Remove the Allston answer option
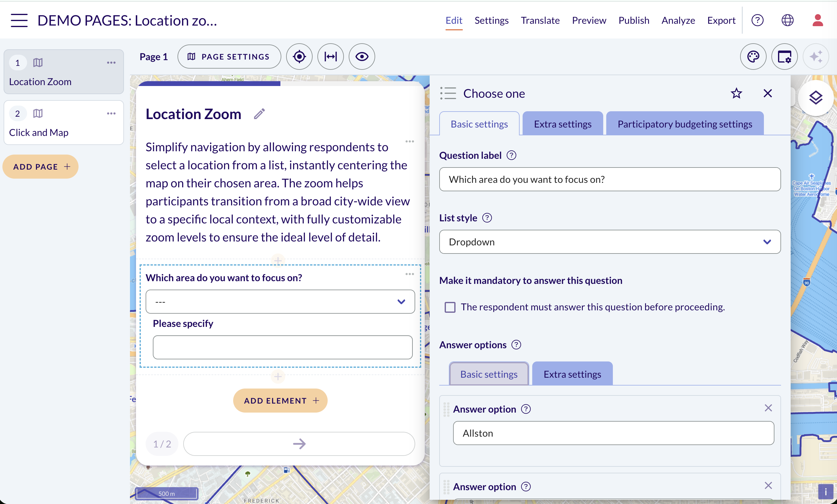 768,408
